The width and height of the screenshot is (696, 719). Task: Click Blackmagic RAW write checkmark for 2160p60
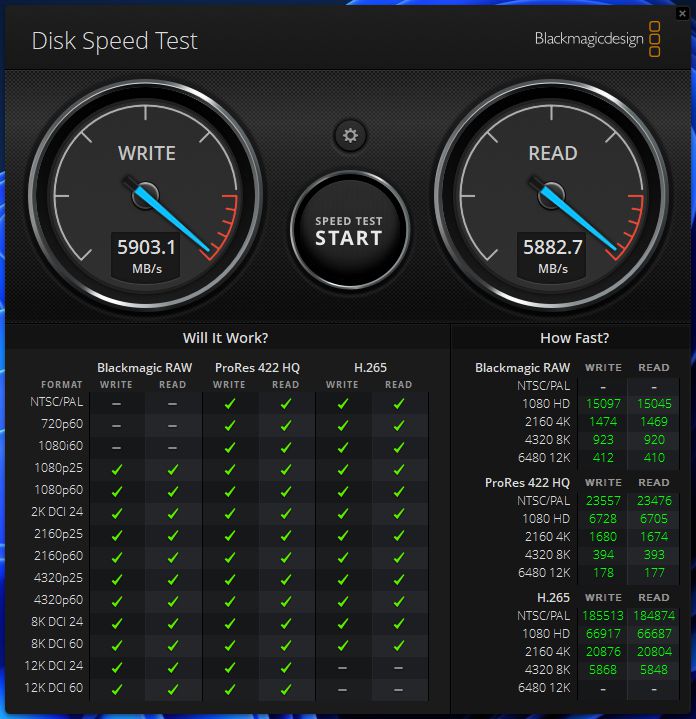117,558
